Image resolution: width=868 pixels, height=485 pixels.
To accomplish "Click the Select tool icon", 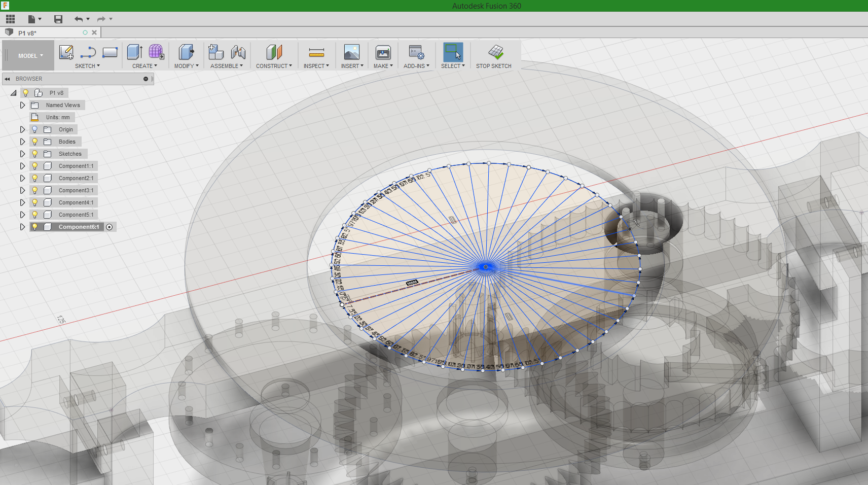I will pyautogui.click(x=453, y=52).
